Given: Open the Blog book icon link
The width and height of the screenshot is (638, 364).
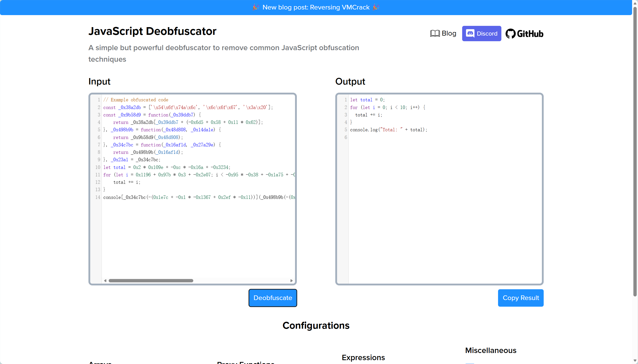Looking at the screenshot, I should (443, 34).
